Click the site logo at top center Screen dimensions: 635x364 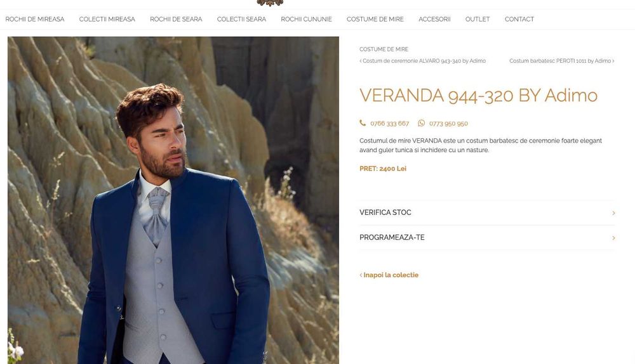point(270,3)
